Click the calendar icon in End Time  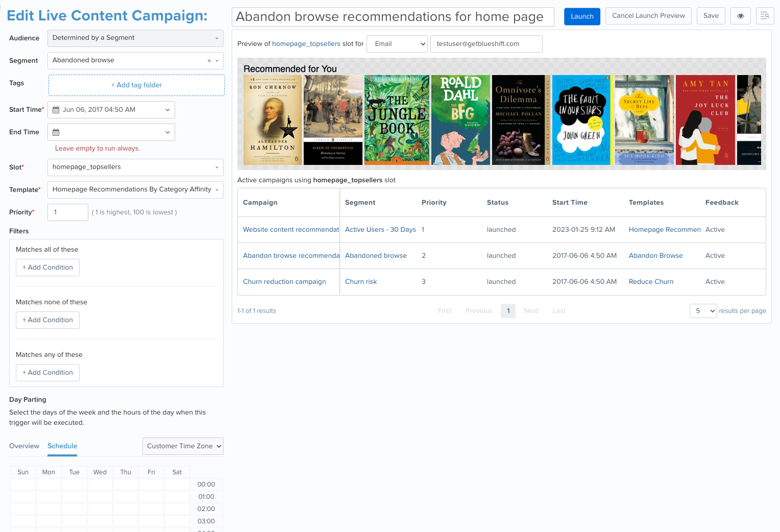coord(56,132)
